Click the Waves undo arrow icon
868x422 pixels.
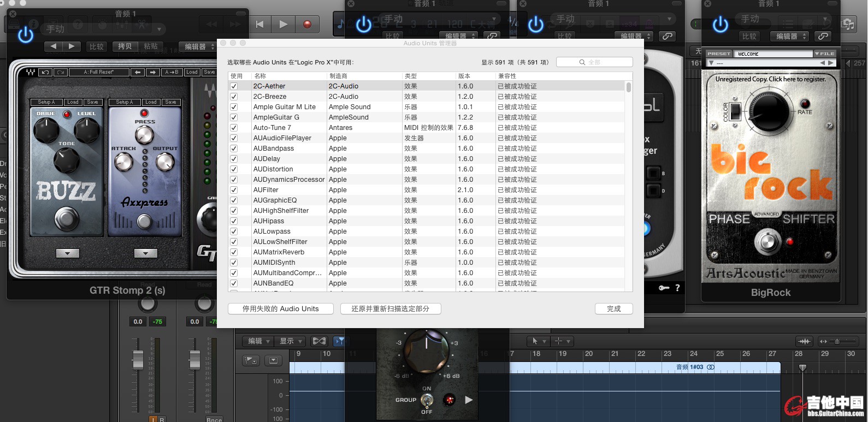coord(45,72)
